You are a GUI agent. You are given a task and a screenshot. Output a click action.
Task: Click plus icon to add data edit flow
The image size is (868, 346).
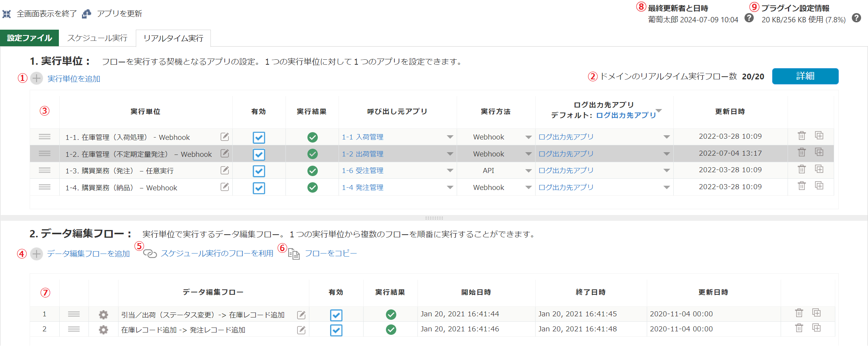pyautogui.click(x=37, y=254)
